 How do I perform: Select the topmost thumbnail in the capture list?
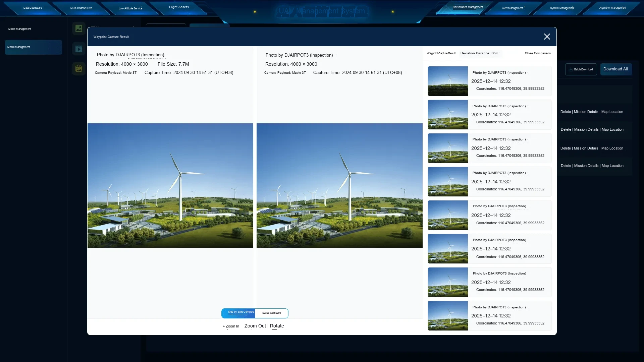[448, 81]
